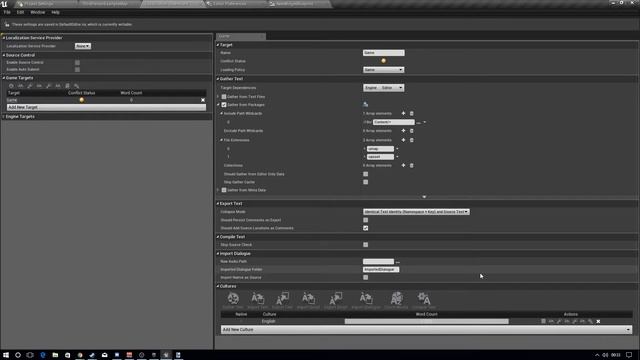The width and height of the screenshot is (640, 360).
Task: Select the Game target tab
Action: (x=241, y=36)
